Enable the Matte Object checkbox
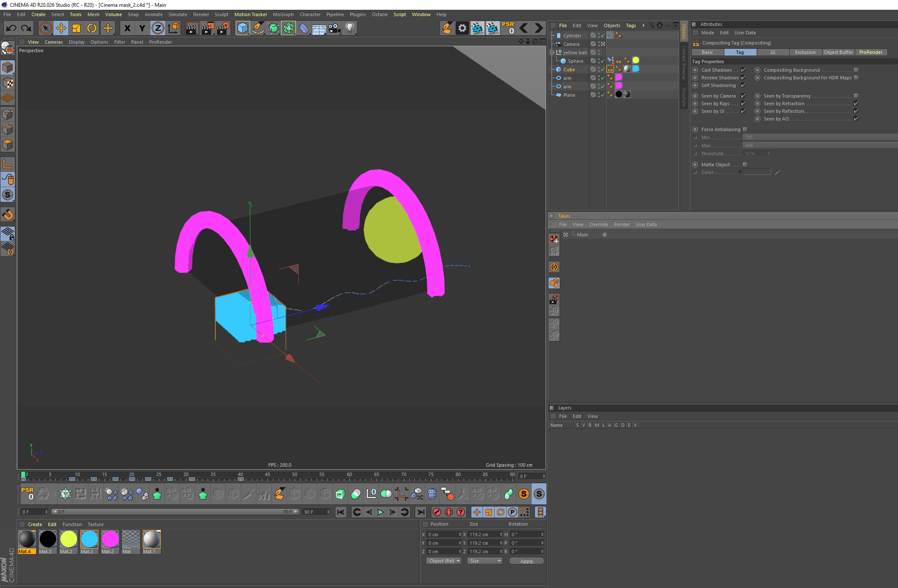 (745, 165)
